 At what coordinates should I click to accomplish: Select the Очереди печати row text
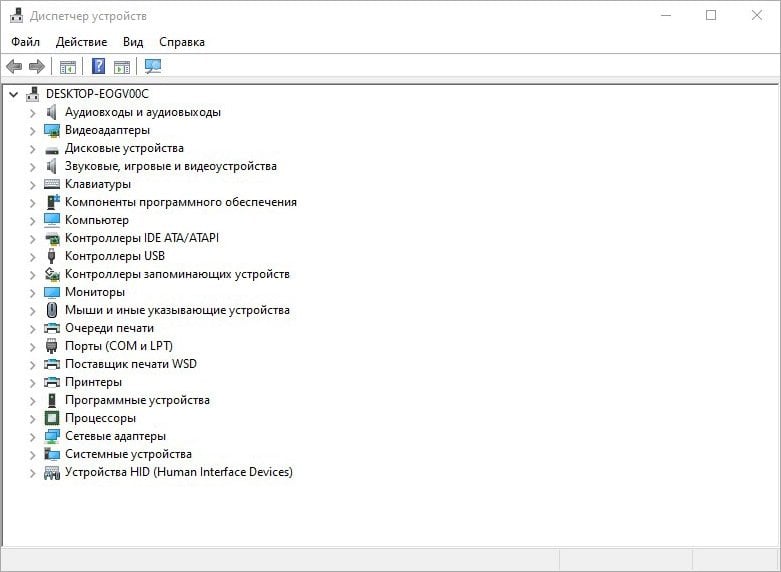(x=109, y=328)
